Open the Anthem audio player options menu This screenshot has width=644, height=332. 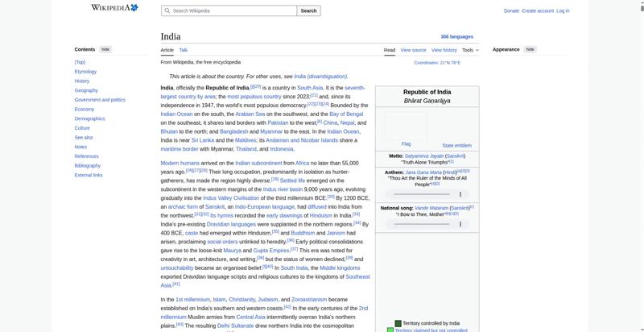click(460, 194)
